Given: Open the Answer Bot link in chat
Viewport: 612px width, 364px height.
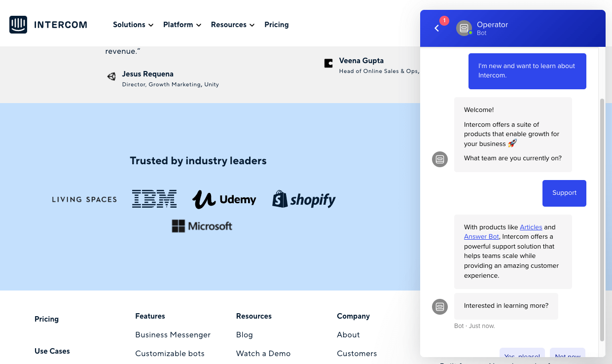Looking at the screenshot, I should click(x=481, y=237).
